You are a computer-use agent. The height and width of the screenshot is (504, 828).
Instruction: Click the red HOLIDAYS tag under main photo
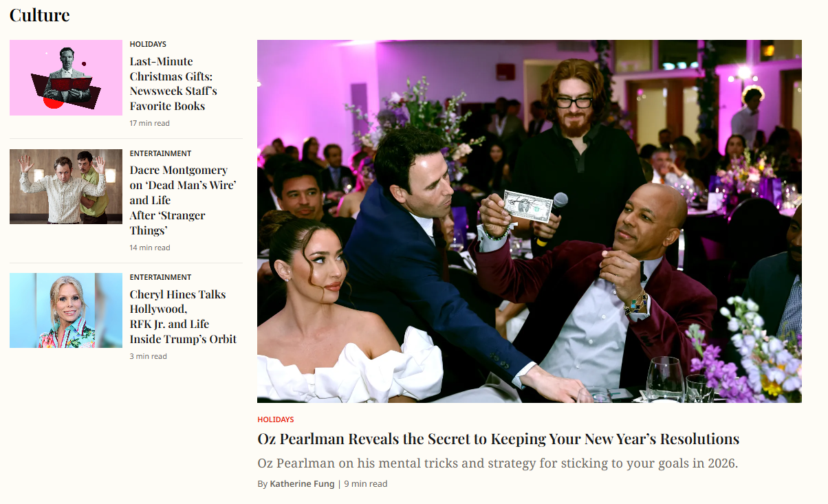point(276,419)
